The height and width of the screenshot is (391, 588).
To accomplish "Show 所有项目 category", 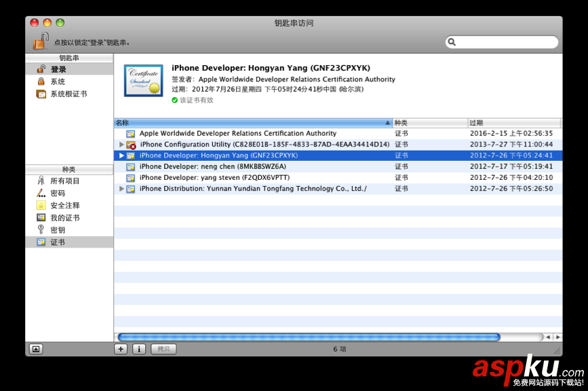I will pos(69,181).
